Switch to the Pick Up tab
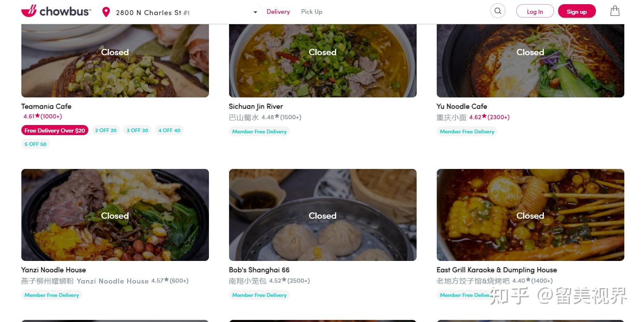644x322 pixels. coord(312,12)
